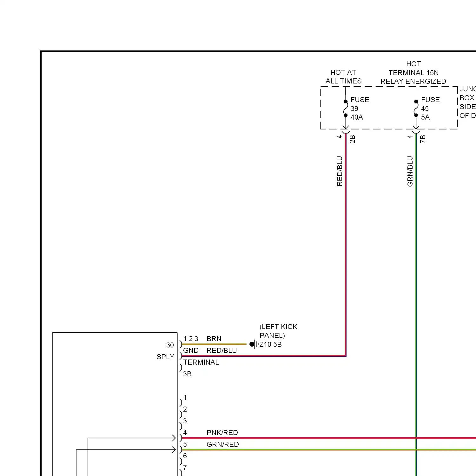This screenshot has width=476, height=476.
Task: Click the ground symbol by Z10 5B
Action: (x=254, y=344)
